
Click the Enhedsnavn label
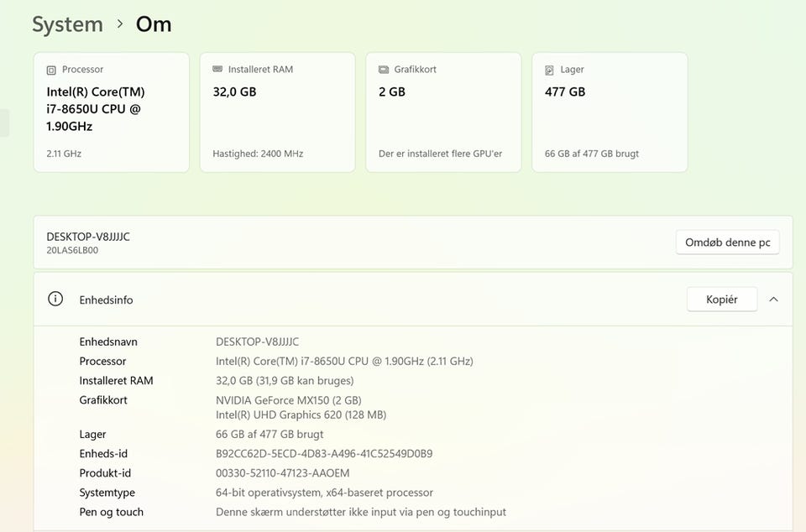(108, 342)
